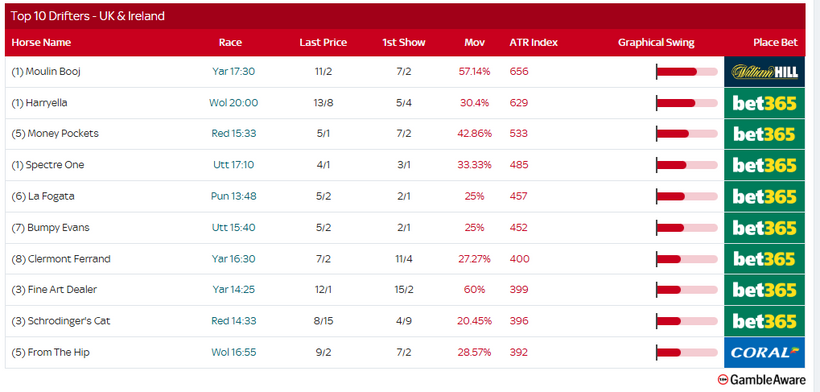Click bet365 logo for Schrodinger's Cat
Image resolution: width=820 pixels, height=392 pixels.
point(765,321)
